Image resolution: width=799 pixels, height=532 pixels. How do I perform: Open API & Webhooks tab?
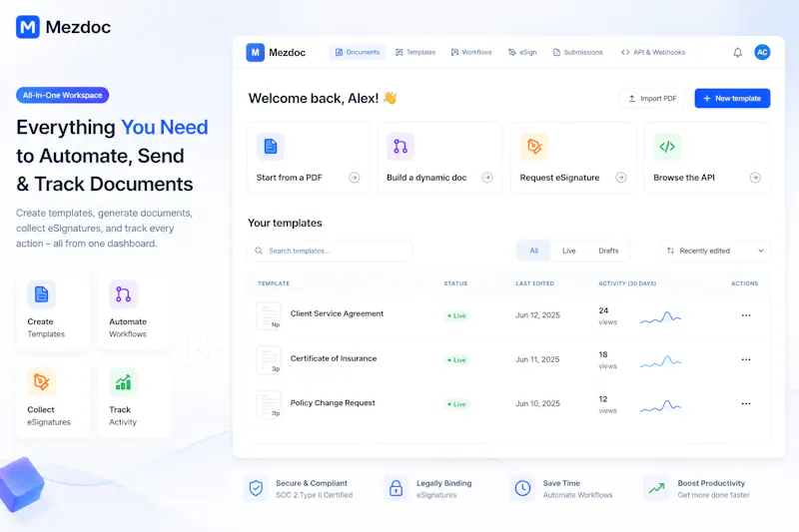[653, 53]
